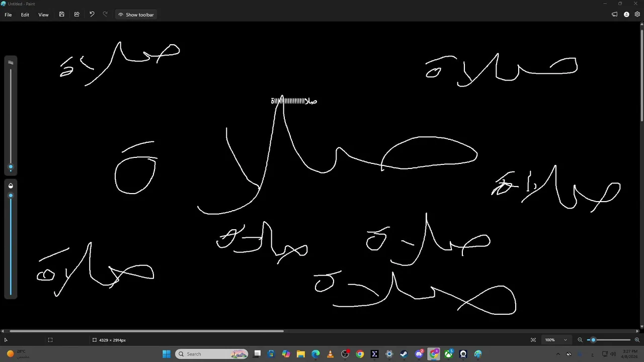Click the taskbar Search box
Image resolution: width=644 pixels, height=362 pixels.
coord(212,354)
